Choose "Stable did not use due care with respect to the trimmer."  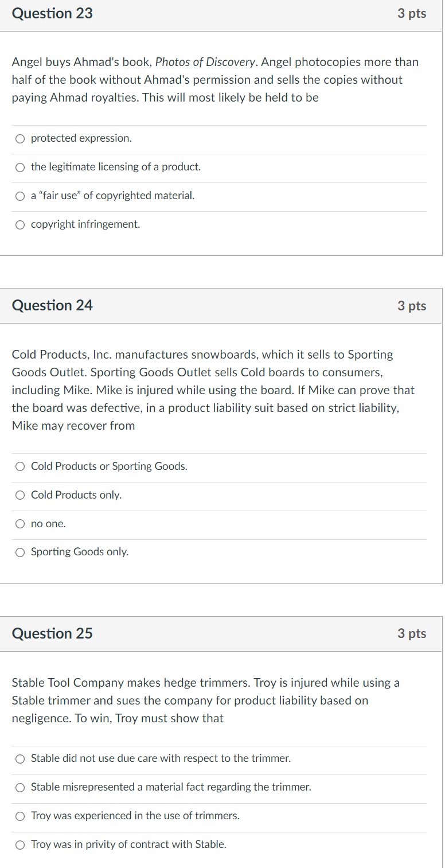click(20, 758)
